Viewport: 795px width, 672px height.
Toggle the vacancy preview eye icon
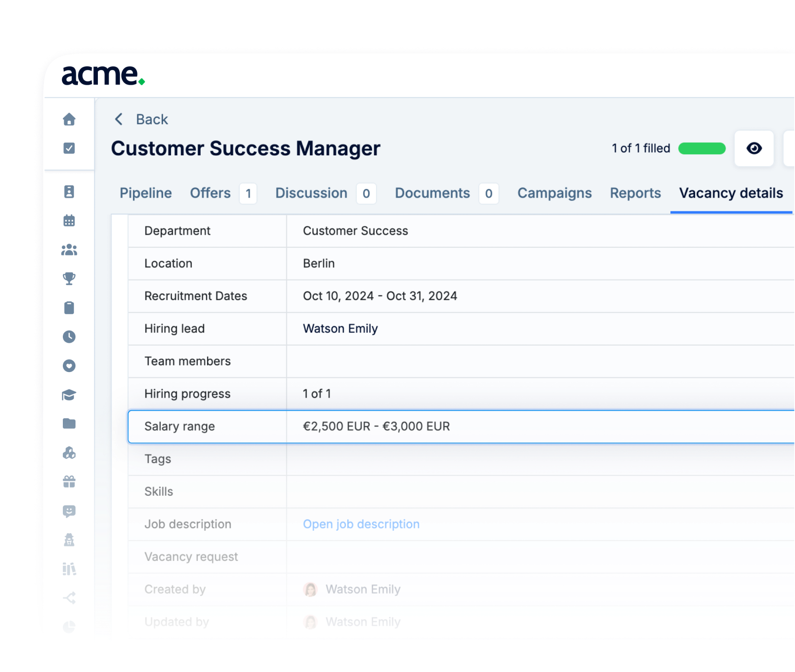tap(754, 149)
